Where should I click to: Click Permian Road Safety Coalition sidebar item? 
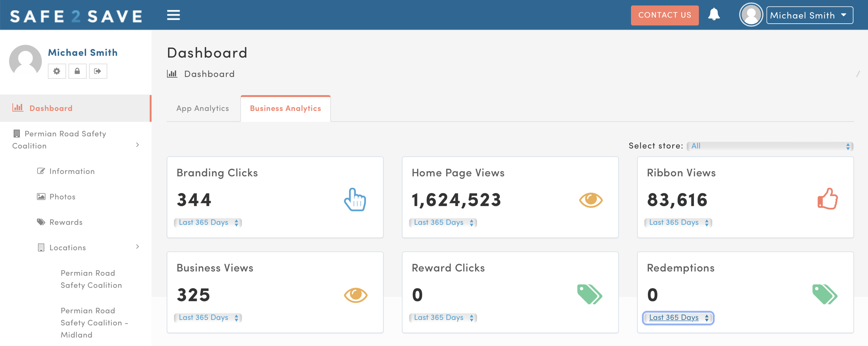[x=75, y=140]
